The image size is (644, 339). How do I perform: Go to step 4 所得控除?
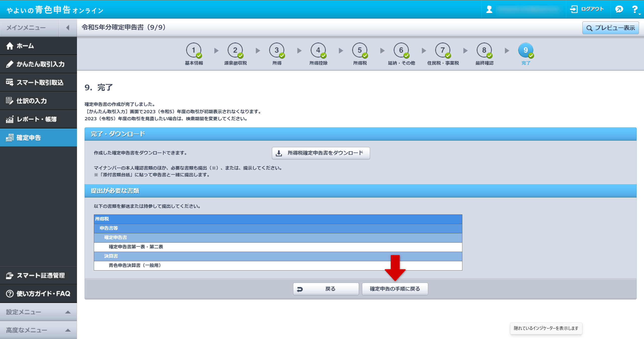[318, 51]
